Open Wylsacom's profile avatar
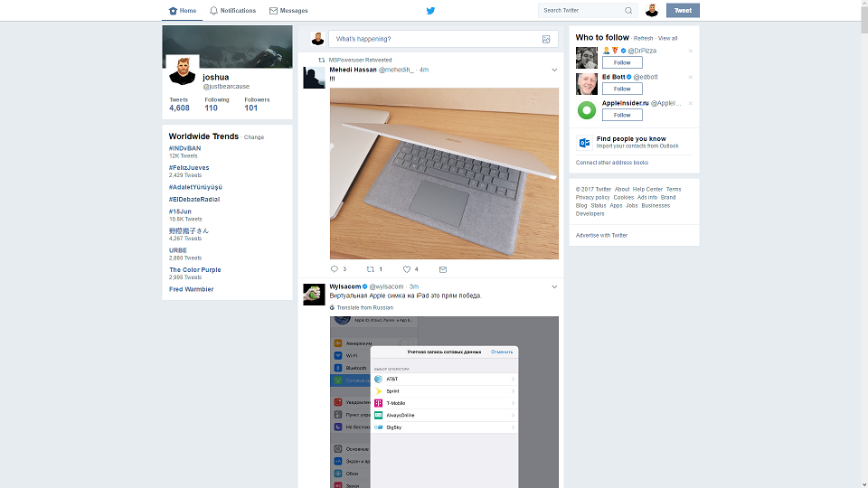The height and width of the screenshot is (488, 868). pyautogui.click(x=314, y=295)
